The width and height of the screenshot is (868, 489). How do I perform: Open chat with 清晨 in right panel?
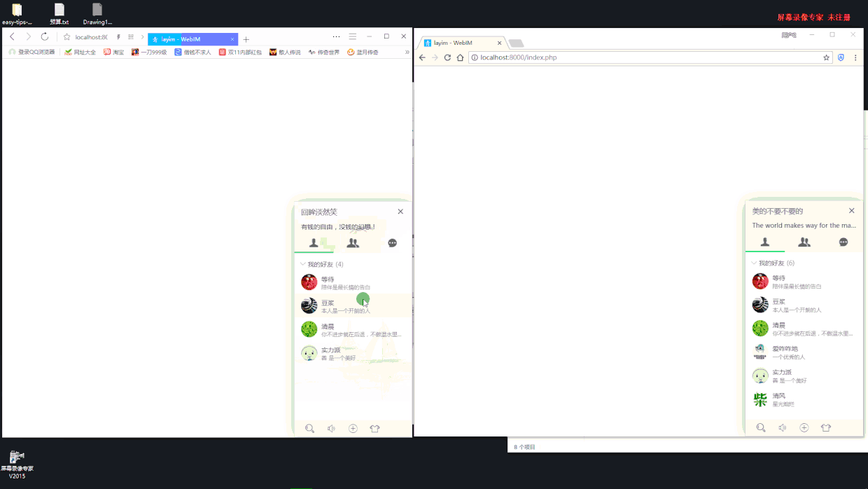tap(804, 329)
